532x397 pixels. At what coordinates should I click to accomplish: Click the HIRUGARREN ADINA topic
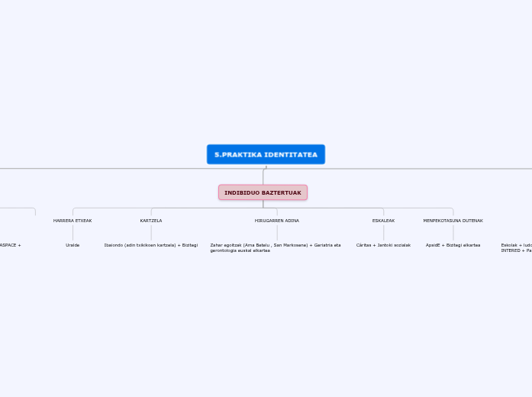click(277, 221)
